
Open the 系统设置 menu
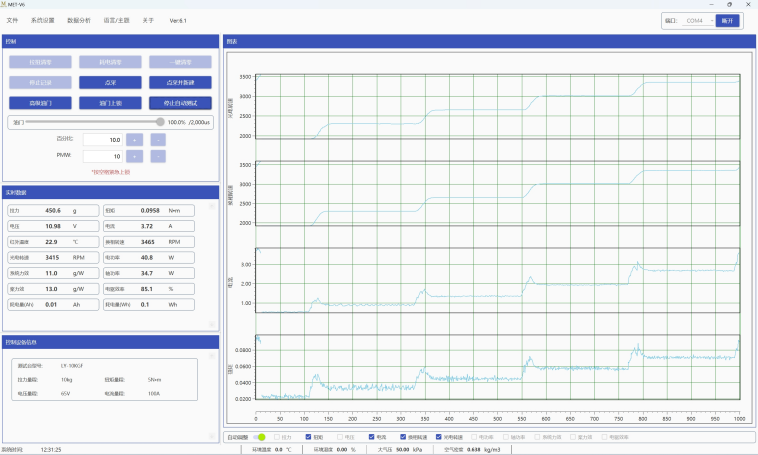click(43, 20)
